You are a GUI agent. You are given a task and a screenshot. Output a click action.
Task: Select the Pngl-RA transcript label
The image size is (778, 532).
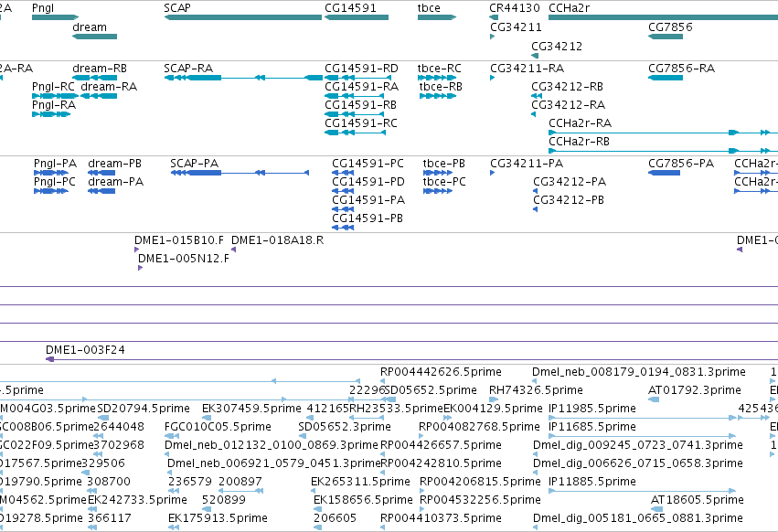[54, 105]
